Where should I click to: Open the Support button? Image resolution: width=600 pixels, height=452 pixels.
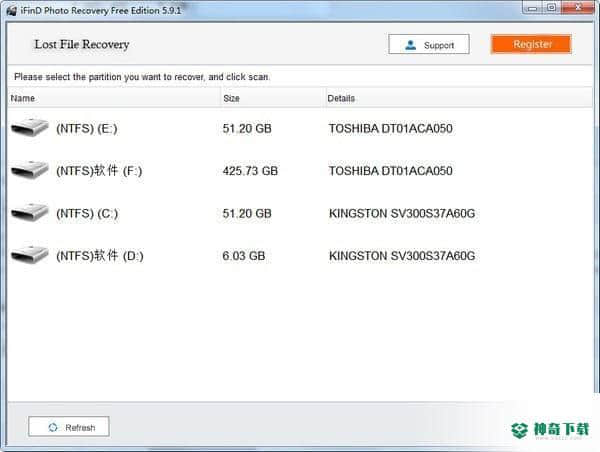coord(429,44)
